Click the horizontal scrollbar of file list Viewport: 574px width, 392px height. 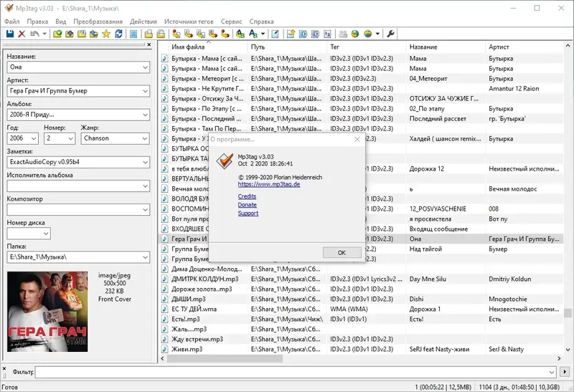tap(225, 359)
